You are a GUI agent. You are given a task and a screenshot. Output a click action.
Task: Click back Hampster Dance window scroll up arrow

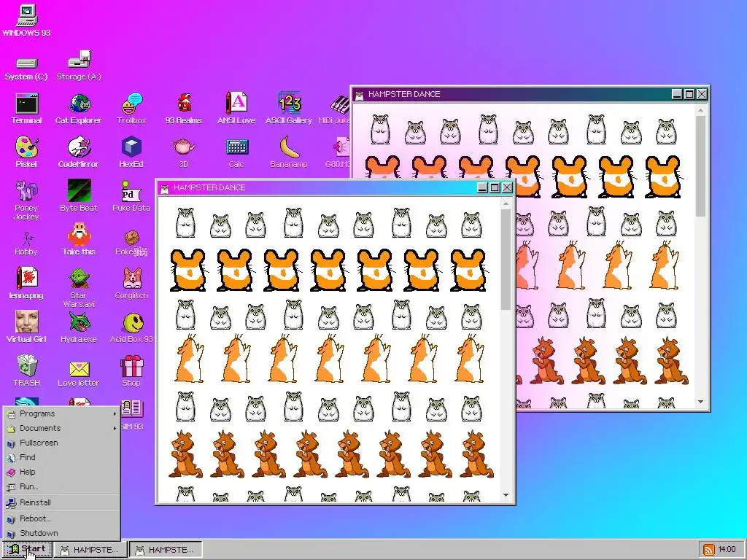click(700, 111)
